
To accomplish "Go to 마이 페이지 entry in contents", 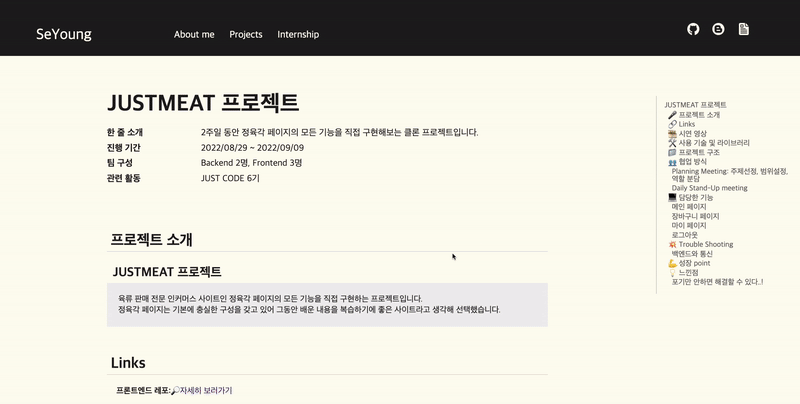I will click(689, 225).
